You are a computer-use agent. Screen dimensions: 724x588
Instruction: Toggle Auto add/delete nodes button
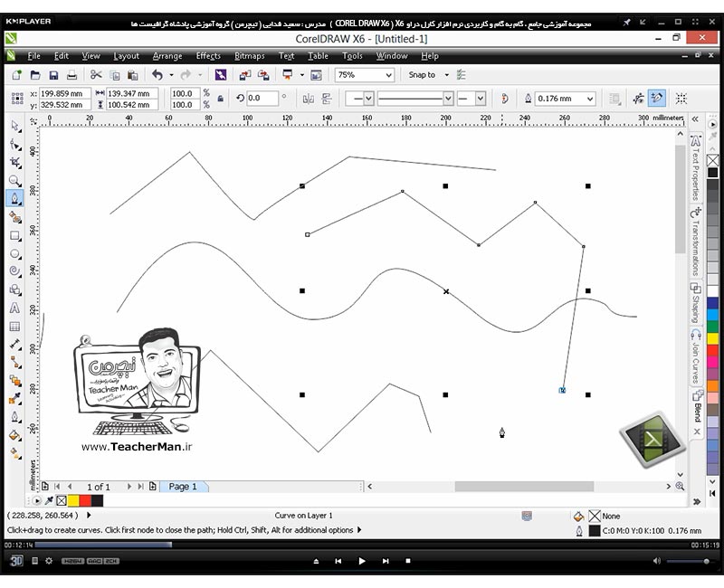pos(657,99)
